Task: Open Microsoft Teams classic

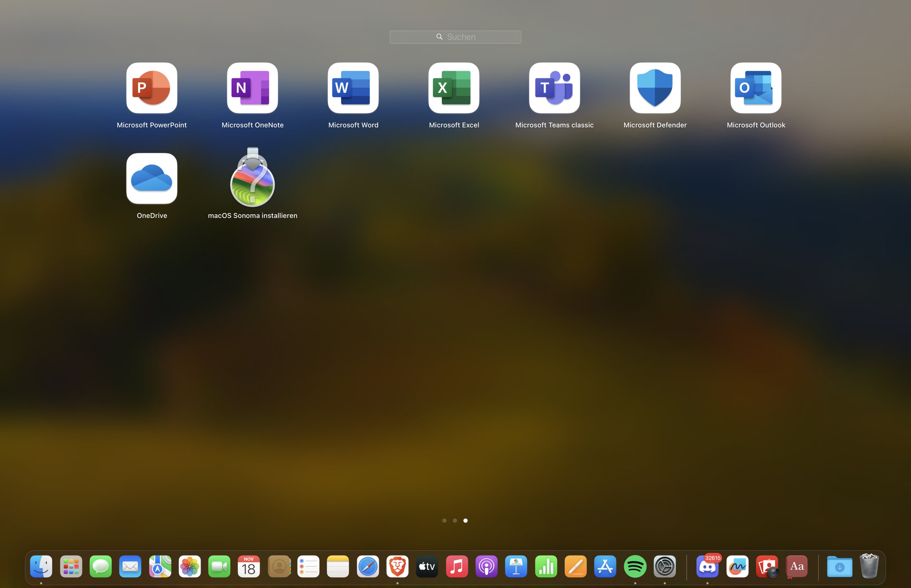Action: point(554,88)
